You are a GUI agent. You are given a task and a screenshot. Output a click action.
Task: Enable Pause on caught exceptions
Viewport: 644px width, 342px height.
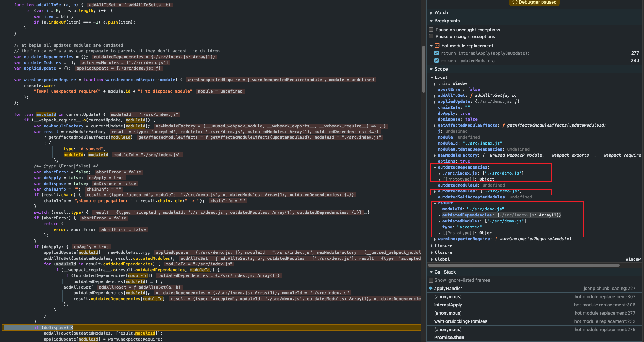(x=431, y=37)
